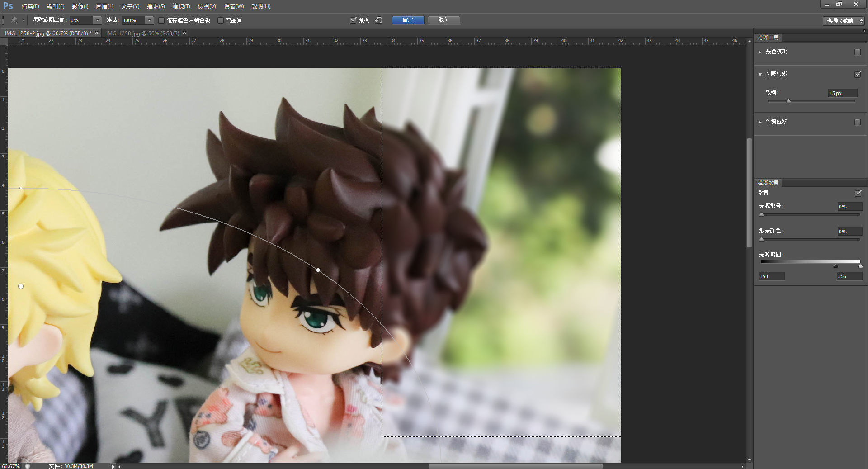Enable the 傾斜位移 checkbox
The image size is (868, 469).
(x=858, y=122)
